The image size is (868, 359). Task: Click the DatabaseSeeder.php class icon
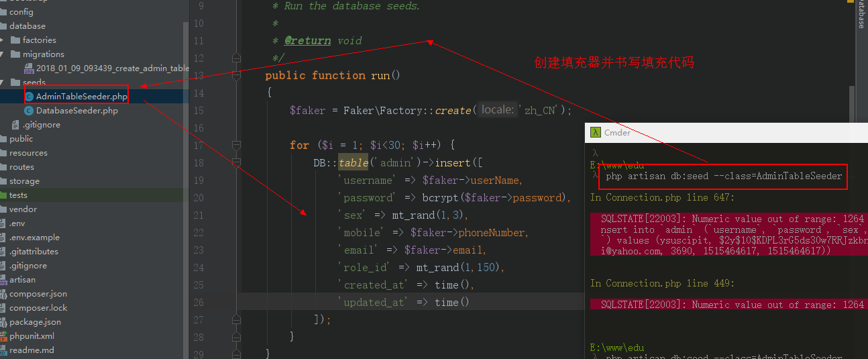[x=29, y=111]
